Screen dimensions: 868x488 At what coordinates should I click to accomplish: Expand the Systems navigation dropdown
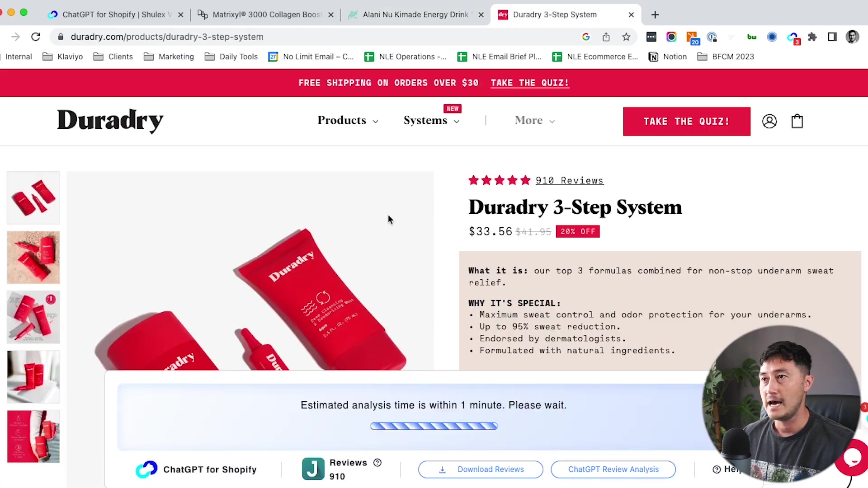[x=432, y=120]
